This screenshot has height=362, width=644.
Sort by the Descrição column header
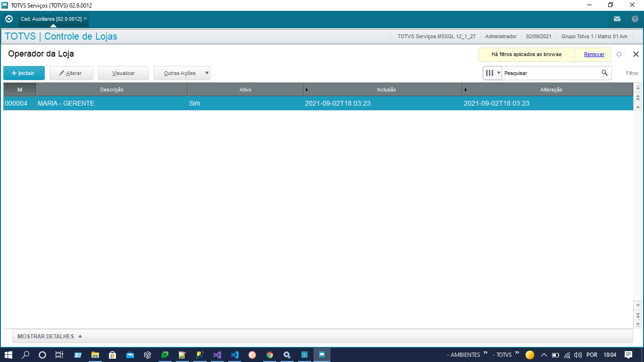point(112,90)
